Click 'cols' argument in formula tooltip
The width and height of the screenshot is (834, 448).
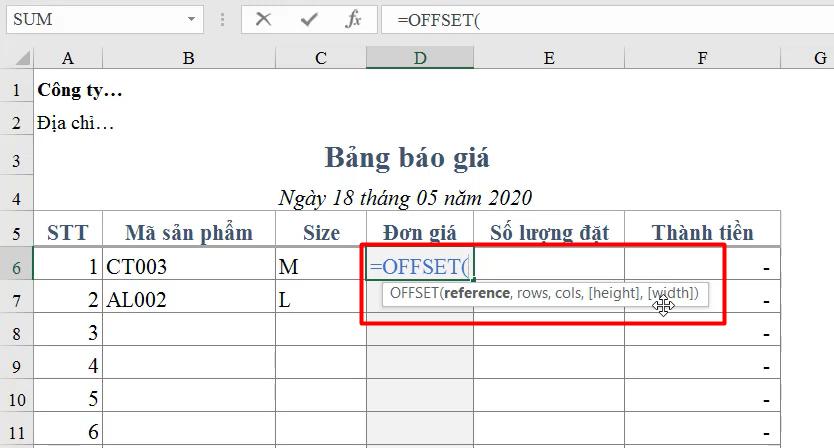[x=568, y=293]
